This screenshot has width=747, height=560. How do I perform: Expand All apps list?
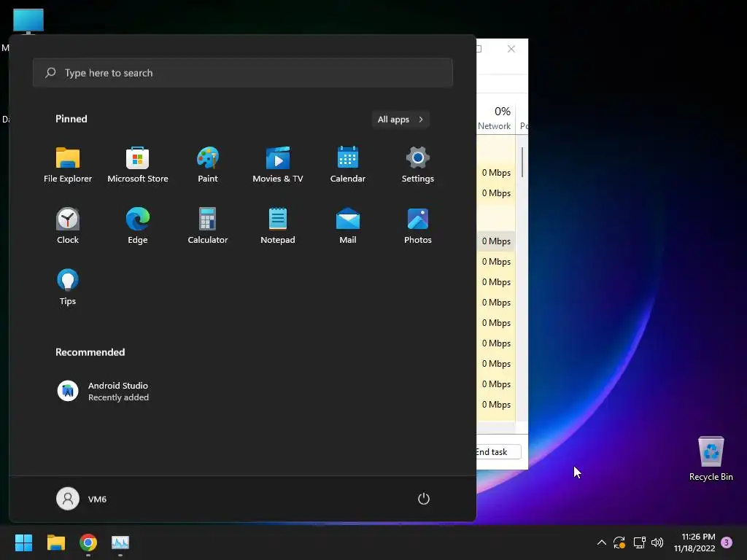[x=400, y=119]
